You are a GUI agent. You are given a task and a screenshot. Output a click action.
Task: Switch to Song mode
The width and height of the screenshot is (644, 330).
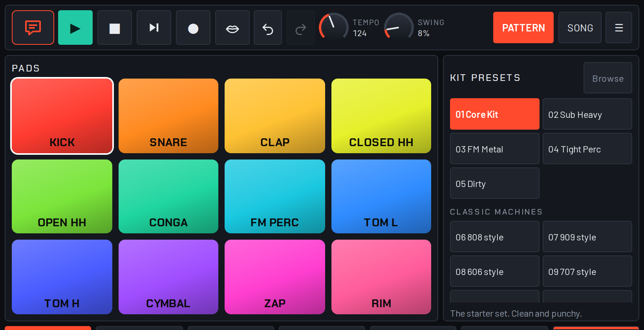pos(580,27)
